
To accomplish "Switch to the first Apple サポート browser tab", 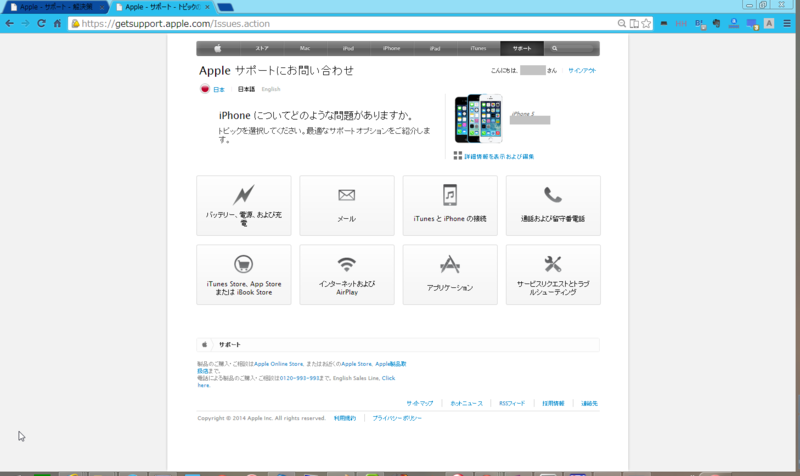I will (54, 7).
